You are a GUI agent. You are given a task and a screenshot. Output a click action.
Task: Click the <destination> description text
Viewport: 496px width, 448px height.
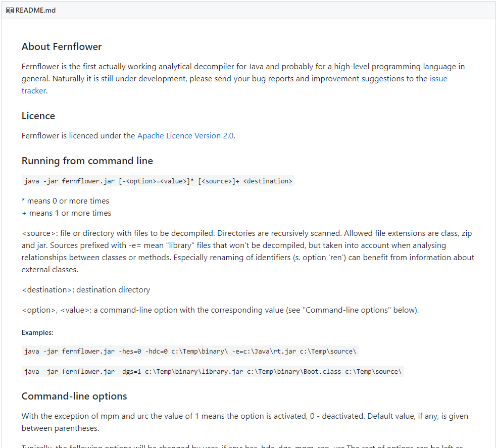point(85,289)
